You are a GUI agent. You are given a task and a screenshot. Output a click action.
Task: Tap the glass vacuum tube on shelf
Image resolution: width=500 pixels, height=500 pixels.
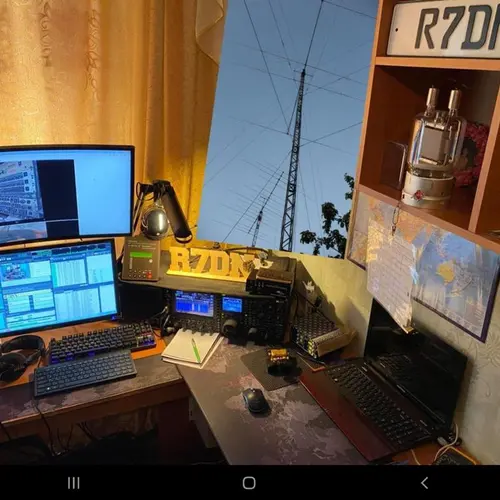(433, 148)
